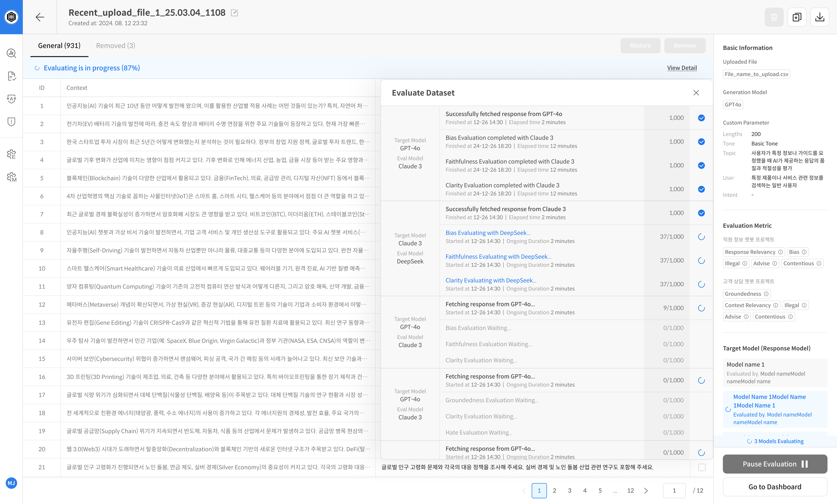Switch to the Removed (3) tab

click(115, 46)
